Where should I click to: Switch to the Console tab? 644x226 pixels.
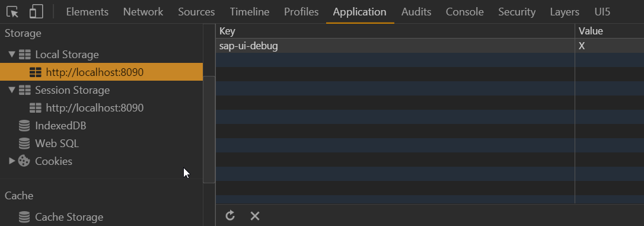tap(464, 12)
